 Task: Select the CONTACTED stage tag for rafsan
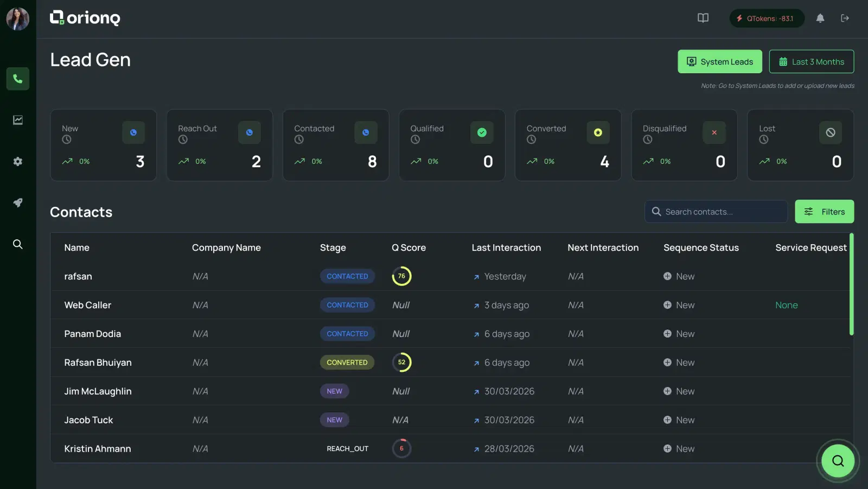coord(347,276)
